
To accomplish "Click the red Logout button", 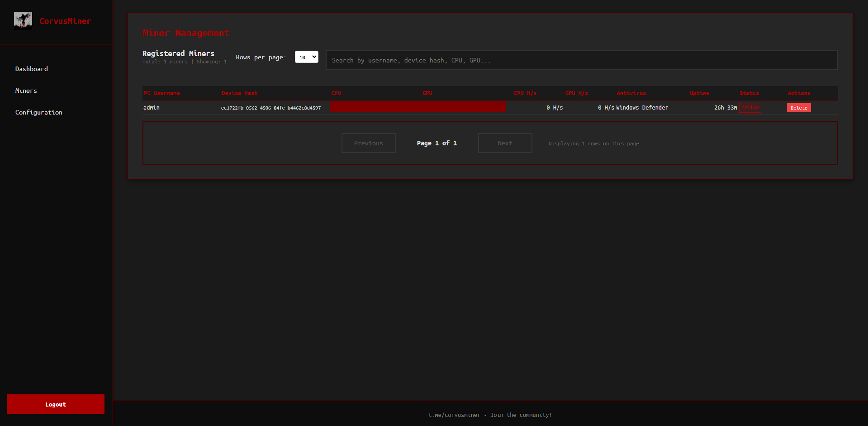I will click(x=56, y=404).
